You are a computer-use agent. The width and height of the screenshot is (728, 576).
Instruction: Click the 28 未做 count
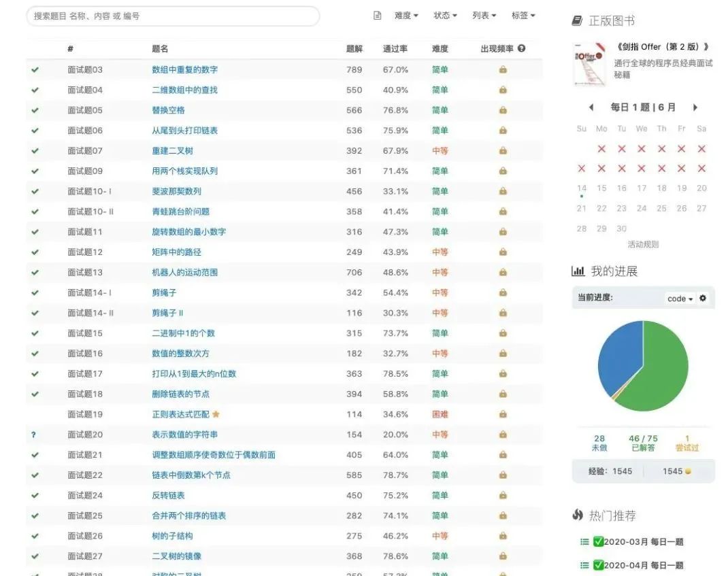click(599, 443)
